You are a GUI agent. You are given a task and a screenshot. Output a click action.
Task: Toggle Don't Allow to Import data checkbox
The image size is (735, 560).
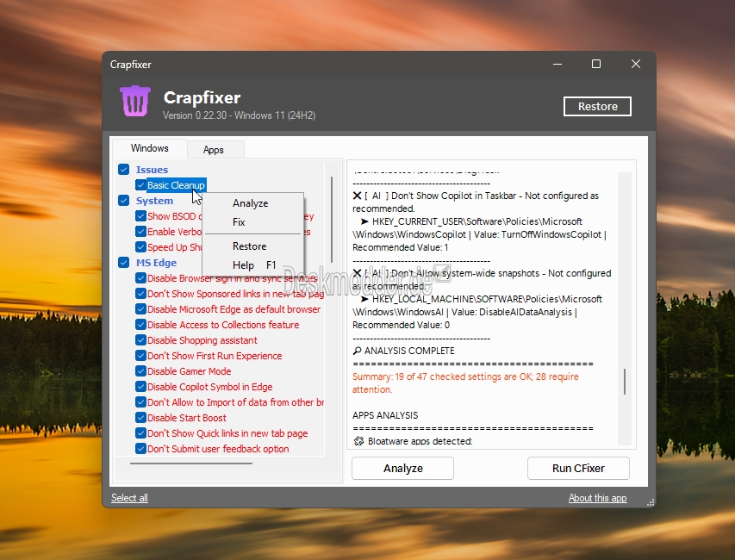pyautogui.click(x=140, y=402)
